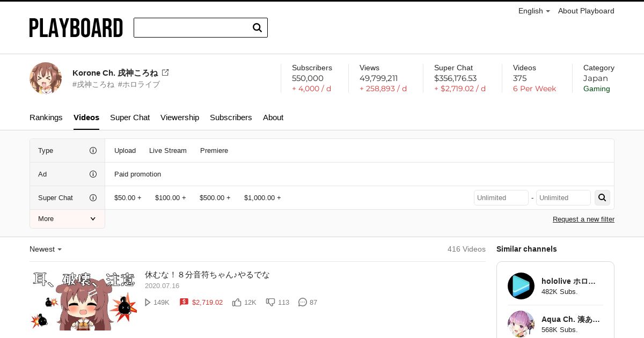This screenshot has width=644, height=338.
Task: Click the comments bubble icon
Action: (303, 303)
